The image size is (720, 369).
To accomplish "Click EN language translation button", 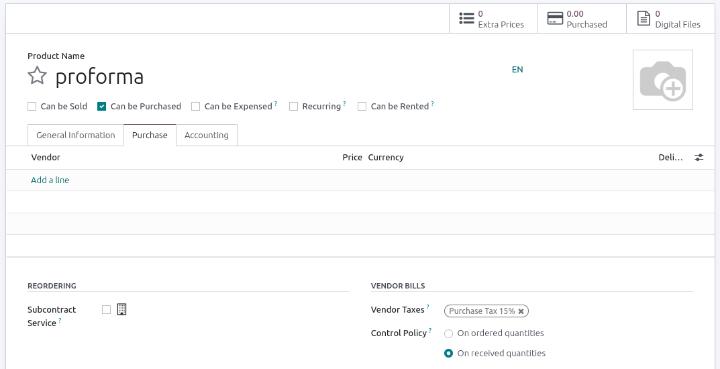I will [518, 69].
